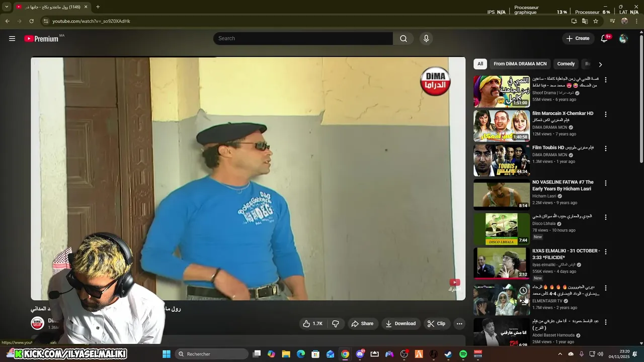Add ELMENTASIR TV video to Watch Later
This screenshot has height=362, width=644.
click(x=523, y=291)
